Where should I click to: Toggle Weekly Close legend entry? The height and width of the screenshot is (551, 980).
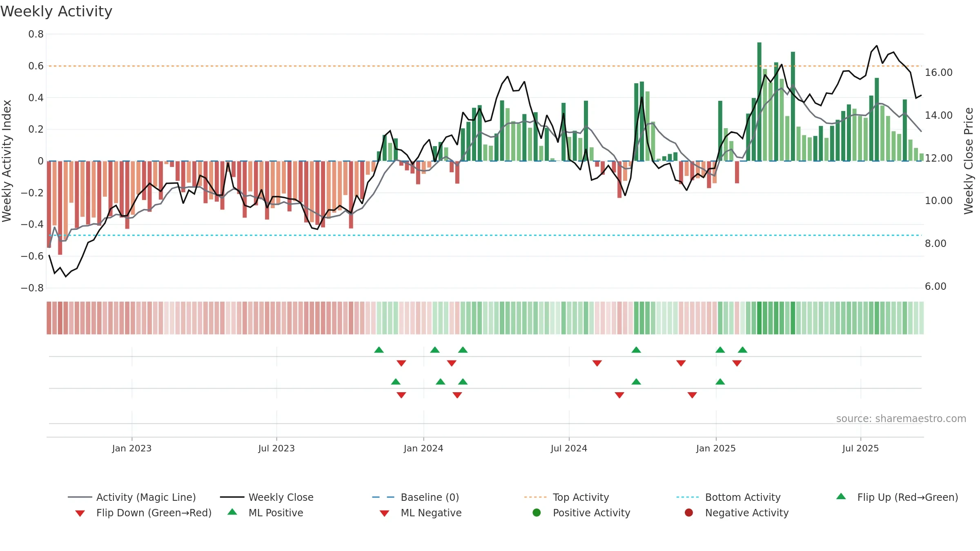[267, 497]
